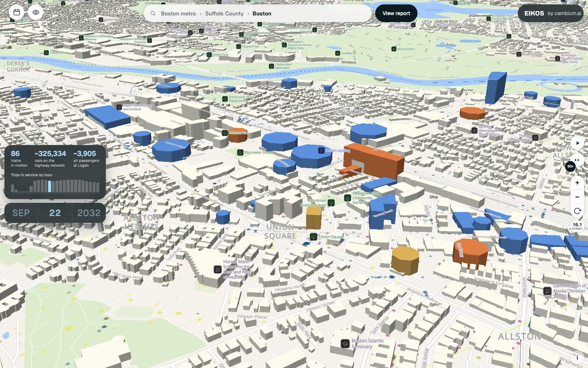This screenshot has width=588, height=368.
Task: Change the year 2032 selector
Action: tap(89, 213)
